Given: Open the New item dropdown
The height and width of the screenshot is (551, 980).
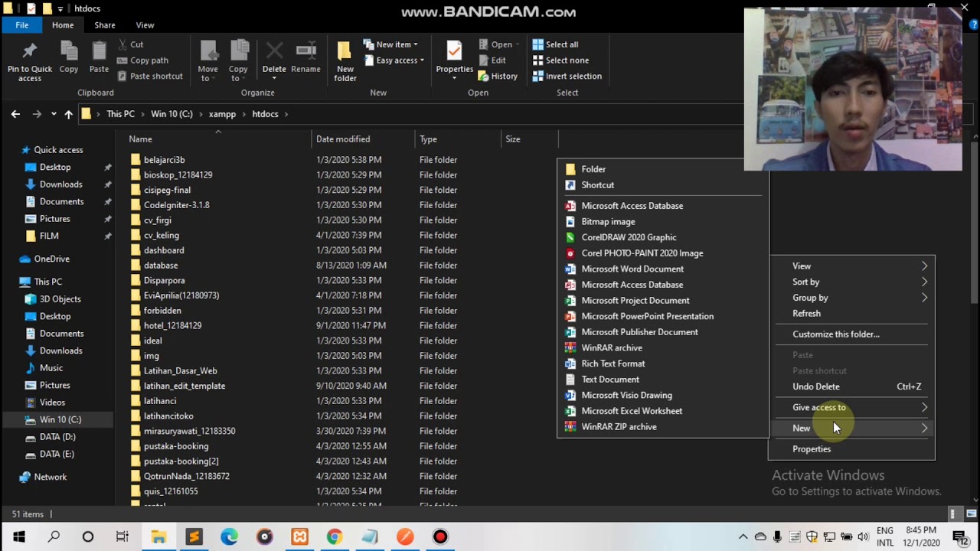Looking at the screenshot, I should coord(390,44).
